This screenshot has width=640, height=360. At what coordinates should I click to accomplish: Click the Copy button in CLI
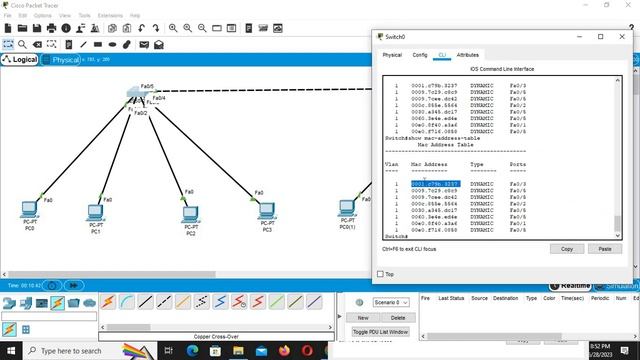point(567,249)
